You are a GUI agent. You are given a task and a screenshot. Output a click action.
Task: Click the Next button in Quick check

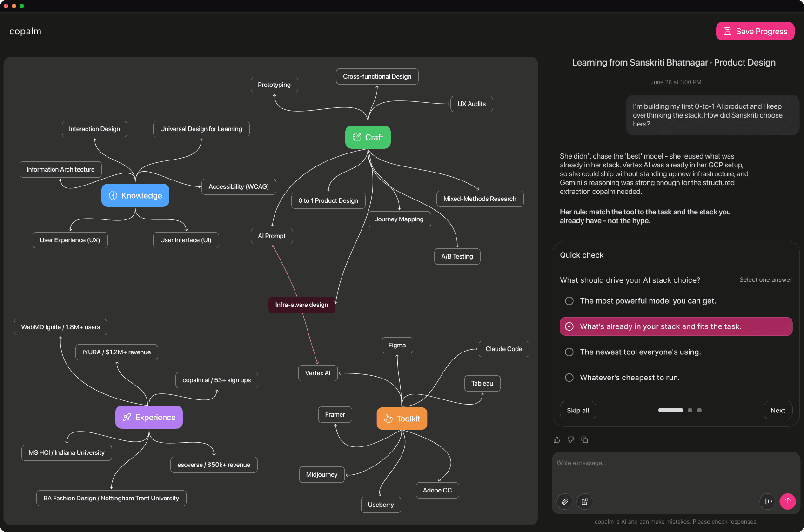(x=778, y=410)
